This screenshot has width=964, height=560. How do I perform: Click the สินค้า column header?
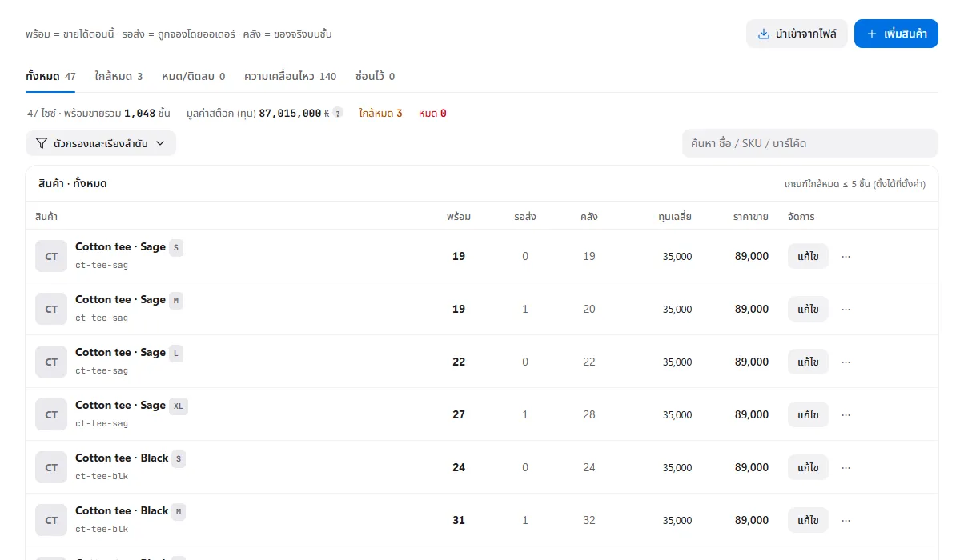coord(46,217)
